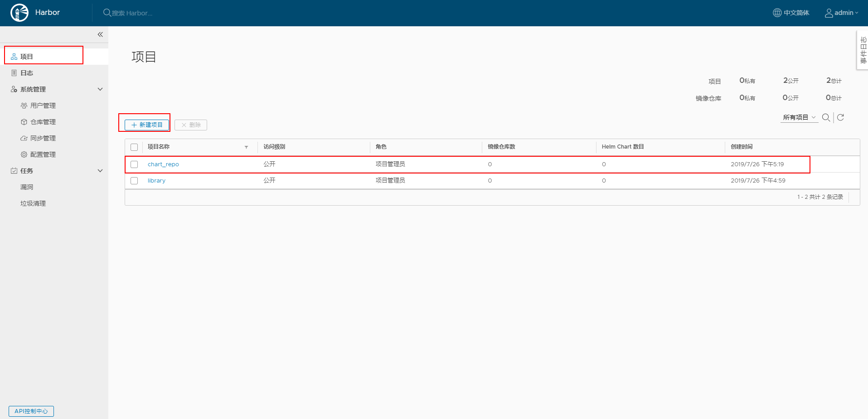
Task: Refresh the project list
Action: pyautogui.click(x=841, y=117)
